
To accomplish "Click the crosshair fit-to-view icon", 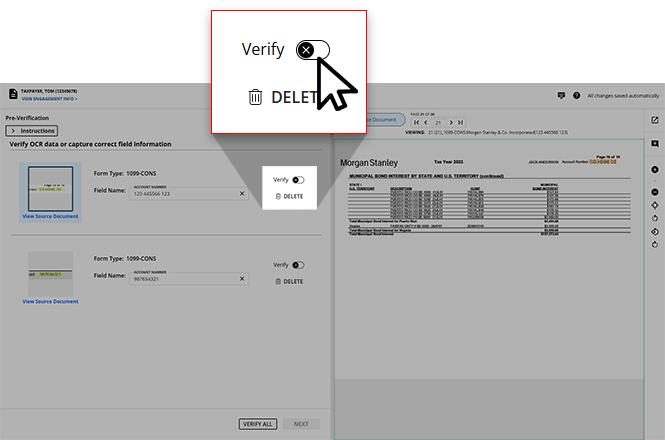I will [655, 205].
